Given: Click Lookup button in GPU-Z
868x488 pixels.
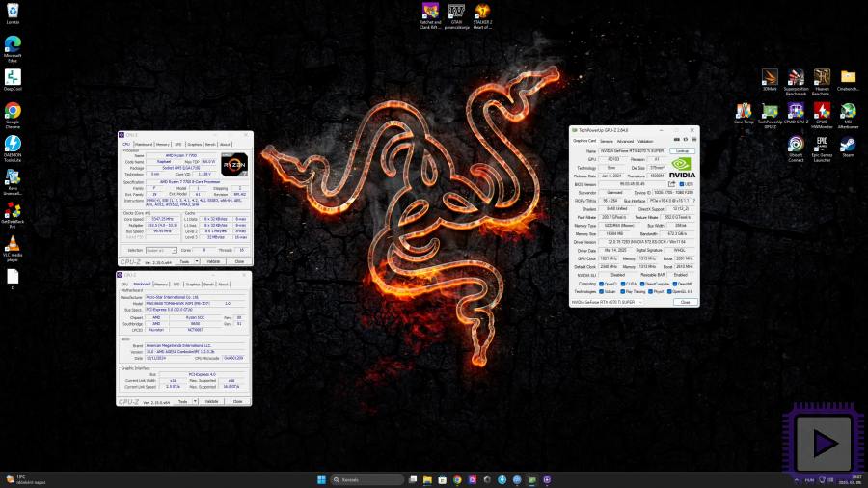Looking at the screenshot, I should coord(683,150).
